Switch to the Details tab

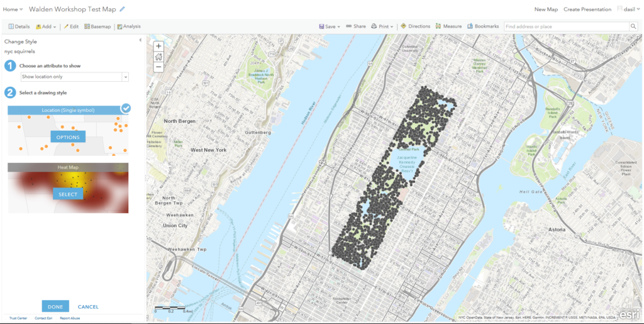(19, 26)
